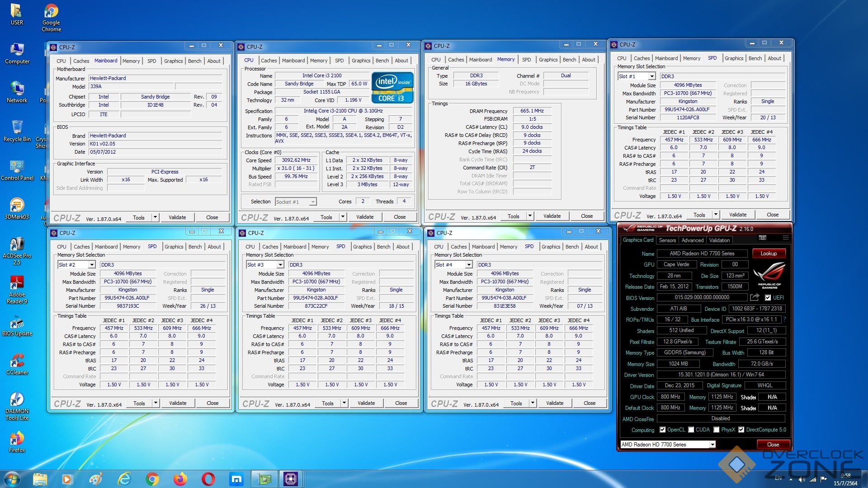
Task: Open the GPU-Z hamburger menu icon
Action: coord(786,238)
